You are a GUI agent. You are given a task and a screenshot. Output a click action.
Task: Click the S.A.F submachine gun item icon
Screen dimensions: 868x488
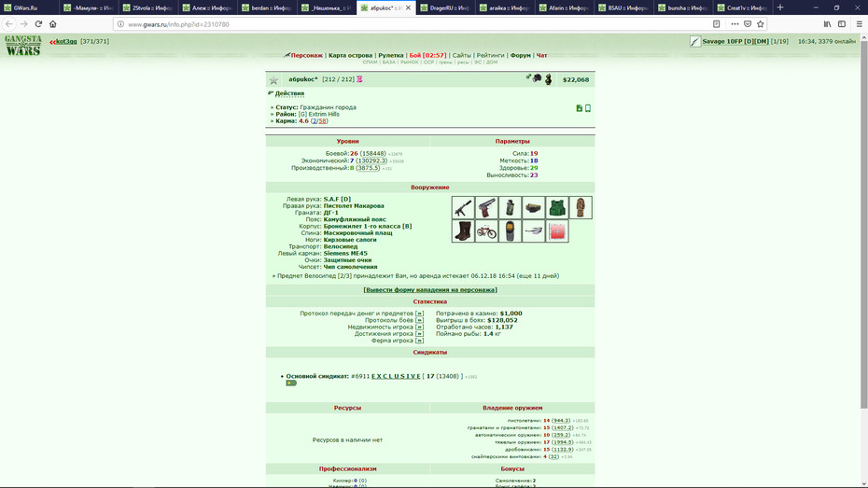(x=463, y=207)
